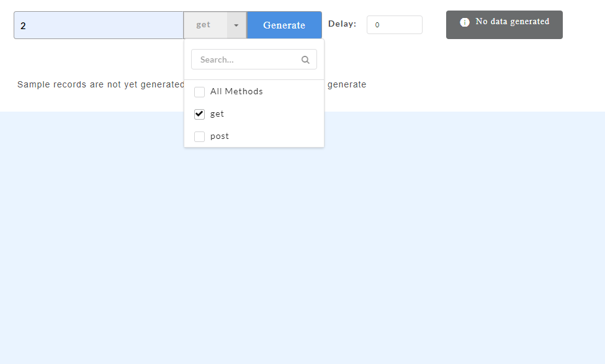This screenshot has height=364, width=605.
Task: Check the All Methods checkbox
Action: pyautogui.click(x=199, y=92)
